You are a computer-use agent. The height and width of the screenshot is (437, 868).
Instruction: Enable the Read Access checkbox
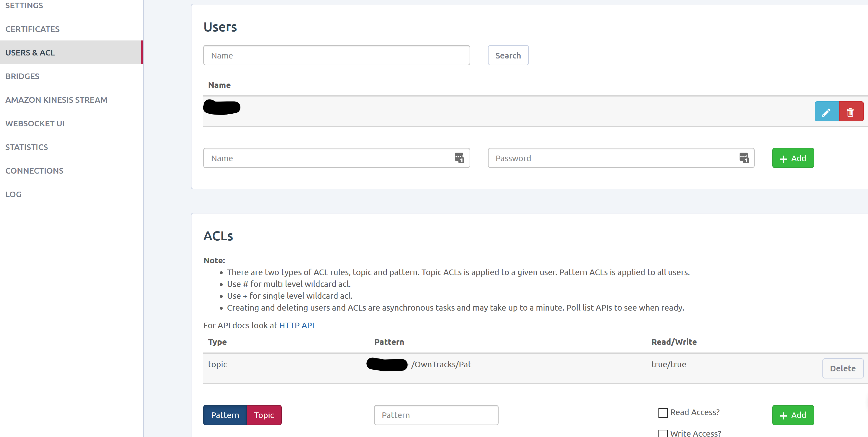(x=663, y=413)
